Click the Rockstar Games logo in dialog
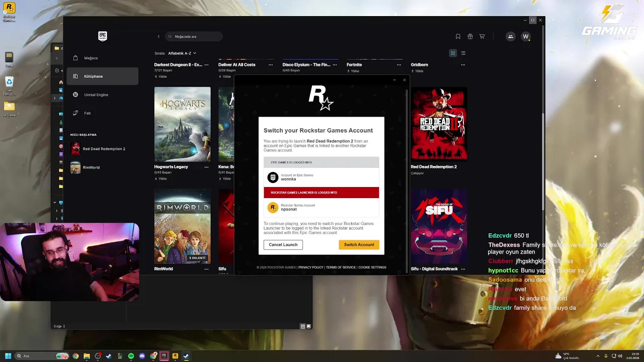The image size is (644, 362). [x=321, y=98]
